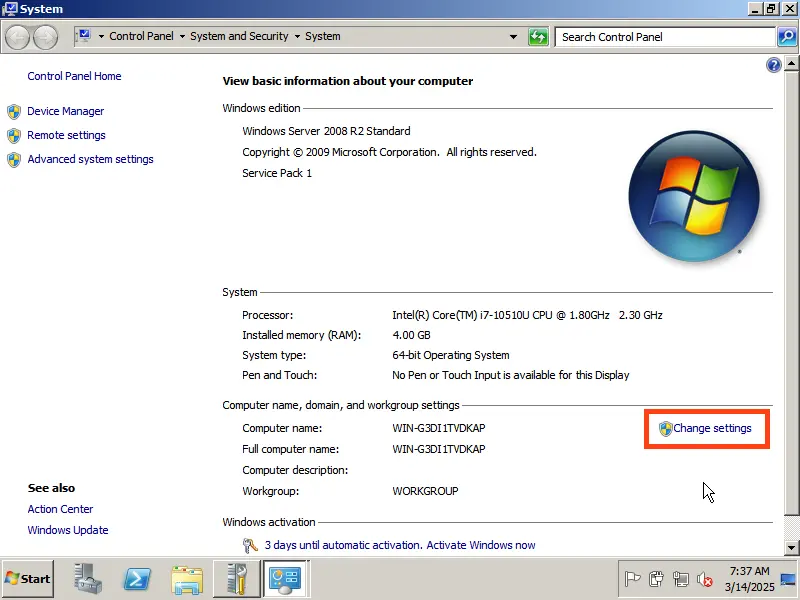This screenshot has height=600, width=800.
Task: Expand the address bar history dropdown arrow
Action: coord(514,37)
